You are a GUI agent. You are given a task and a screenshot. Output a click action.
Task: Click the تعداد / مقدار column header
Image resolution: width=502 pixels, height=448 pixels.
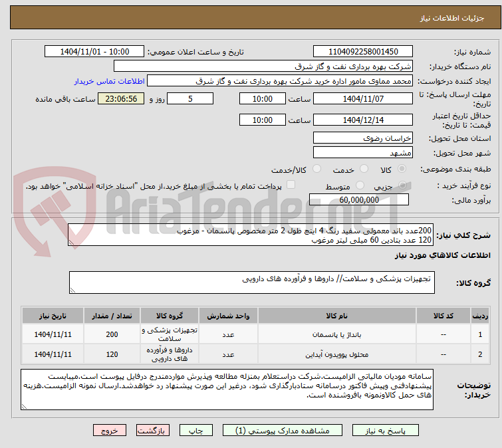pos(112,316)
